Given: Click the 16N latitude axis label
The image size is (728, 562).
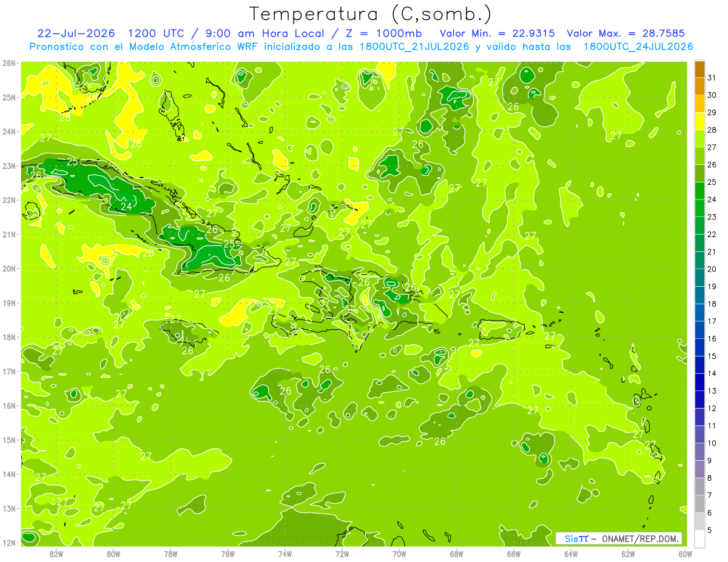Looking at the screenshot, I should pos(8,406).
